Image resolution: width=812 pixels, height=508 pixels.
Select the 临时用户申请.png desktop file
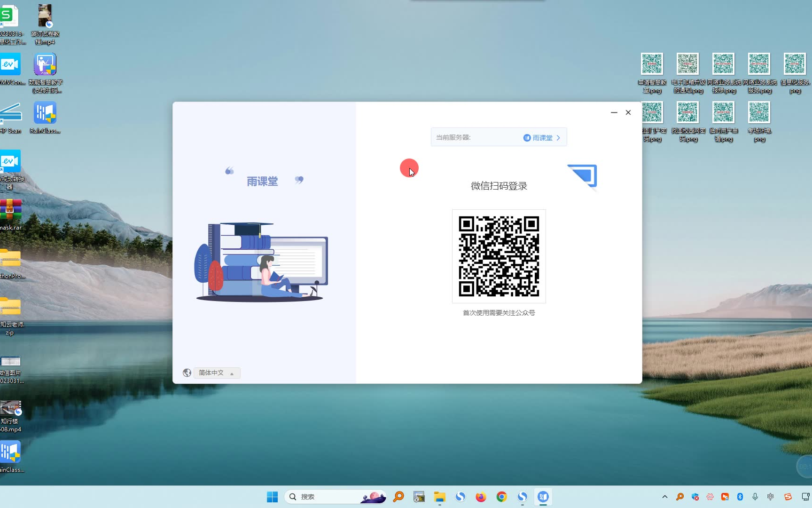[724, 122]
